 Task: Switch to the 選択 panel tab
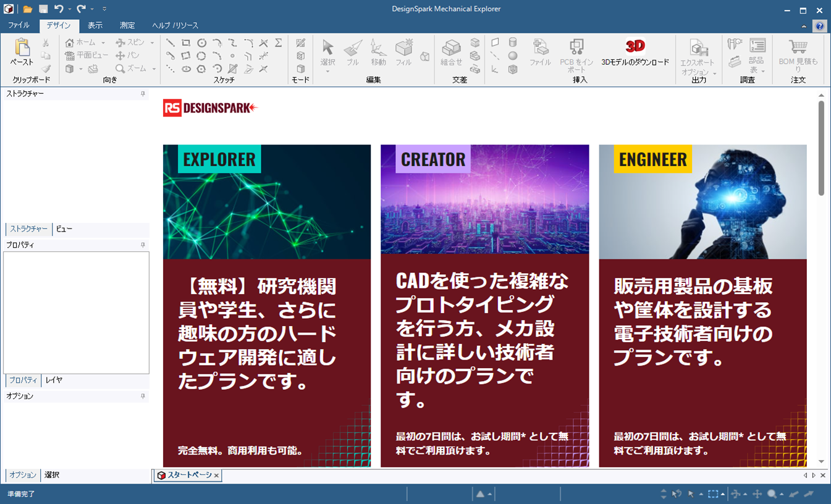(52, 475)
